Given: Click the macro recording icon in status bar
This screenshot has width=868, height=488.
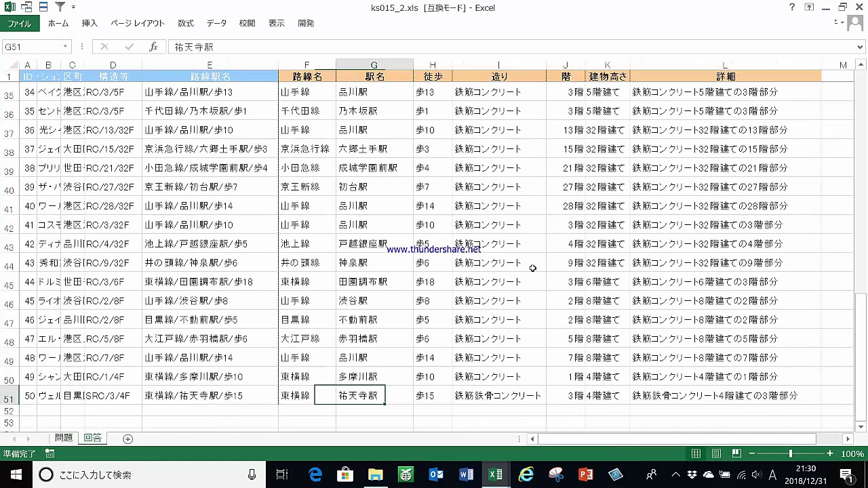Looking at the screenshot, I should (x=50, y=453).
